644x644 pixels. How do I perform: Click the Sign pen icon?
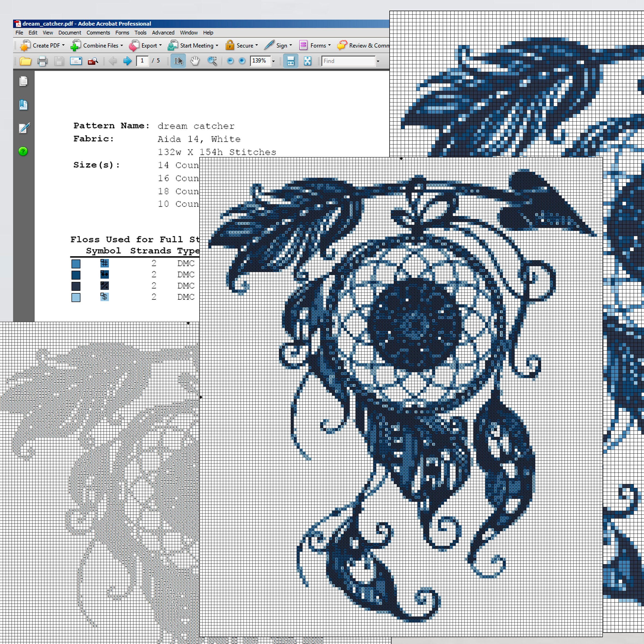point(269,45)
